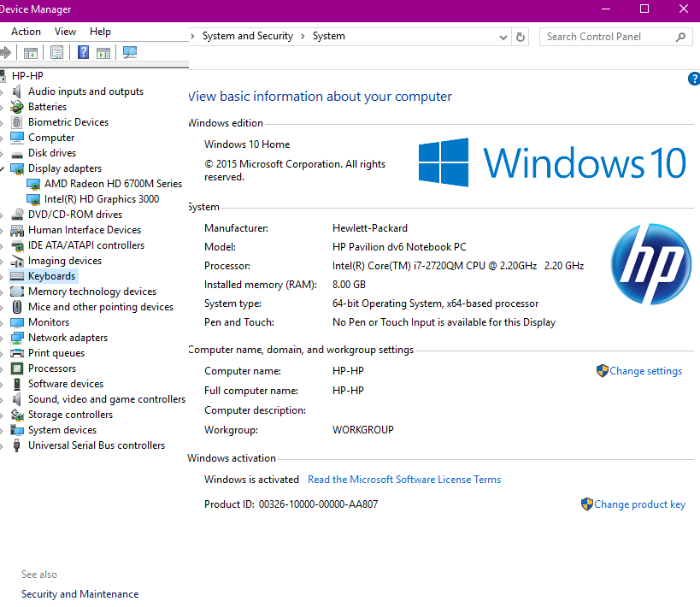
Task: Select Memory technology devices category
Action: pos(92,292)
